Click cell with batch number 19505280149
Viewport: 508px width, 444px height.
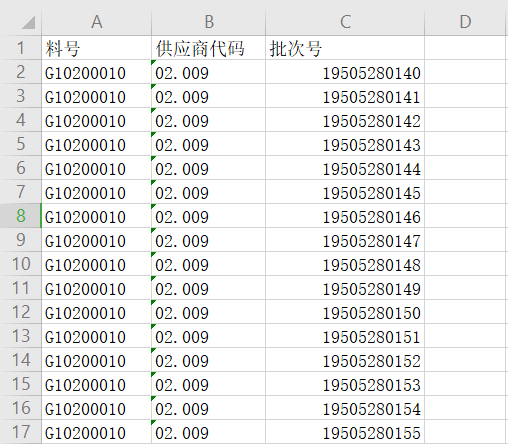(x=345, y=288)
